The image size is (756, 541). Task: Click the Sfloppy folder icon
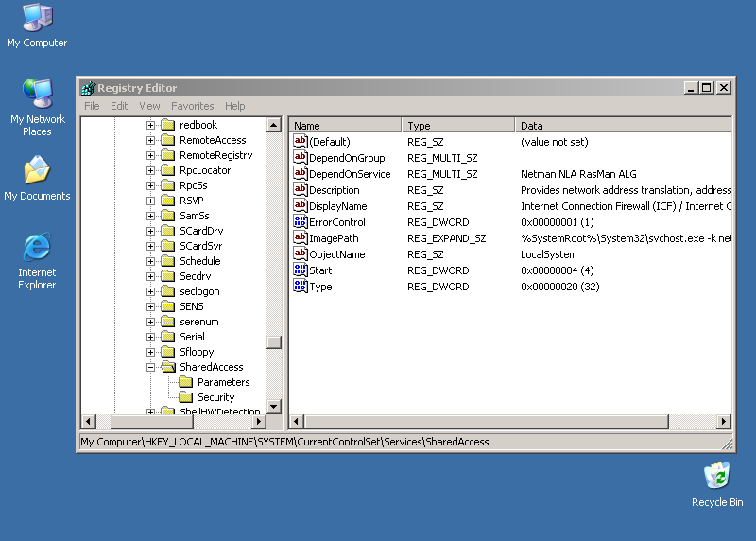pyautogui.click(x=168, y=352)
